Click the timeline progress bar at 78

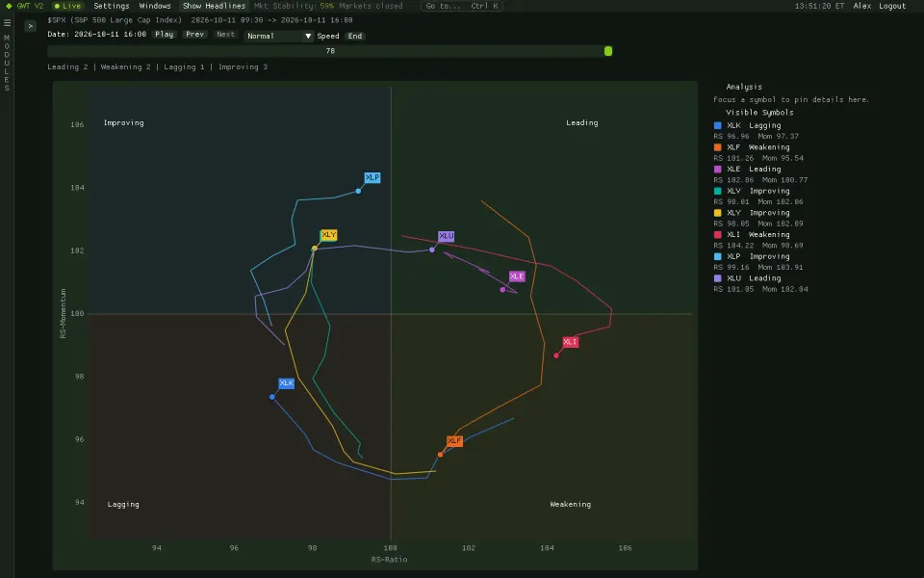pos(330,51)
